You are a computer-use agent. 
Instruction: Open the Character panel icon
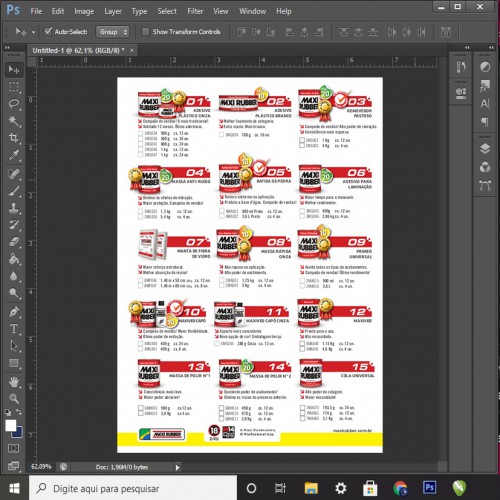coord(485,104)
